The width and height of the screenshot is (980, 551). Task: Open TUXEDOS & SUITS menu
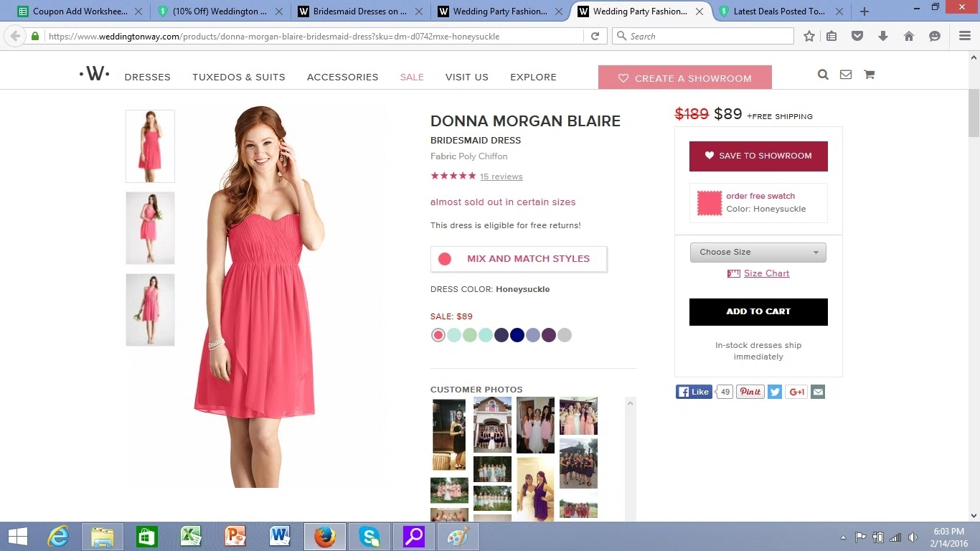click(x=239, y=77)
